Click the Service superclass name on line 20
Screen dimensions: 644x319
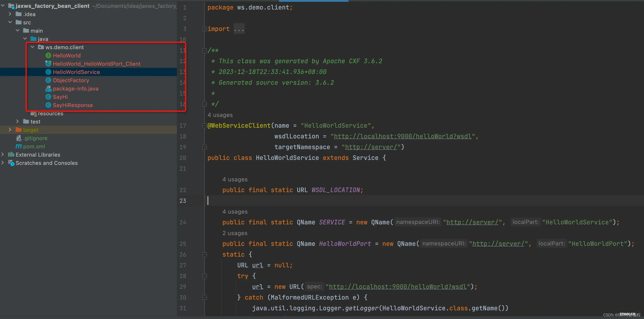[x=365, y=158]
